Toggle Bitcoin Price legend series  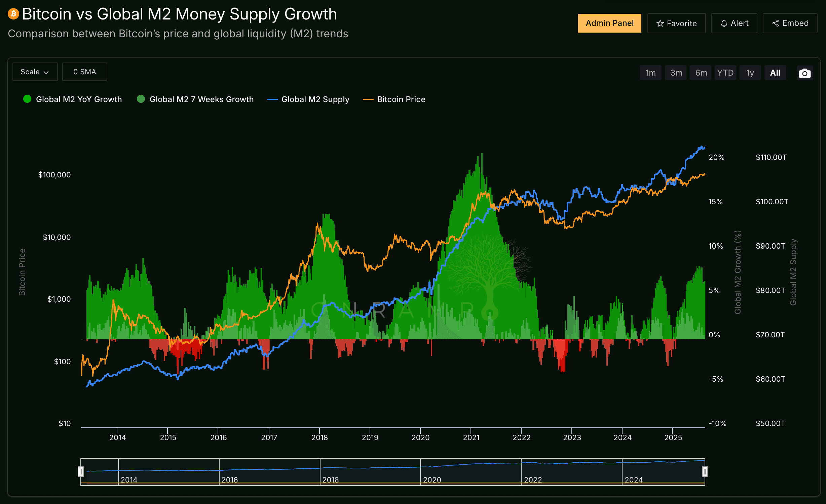tap(401, 99)
